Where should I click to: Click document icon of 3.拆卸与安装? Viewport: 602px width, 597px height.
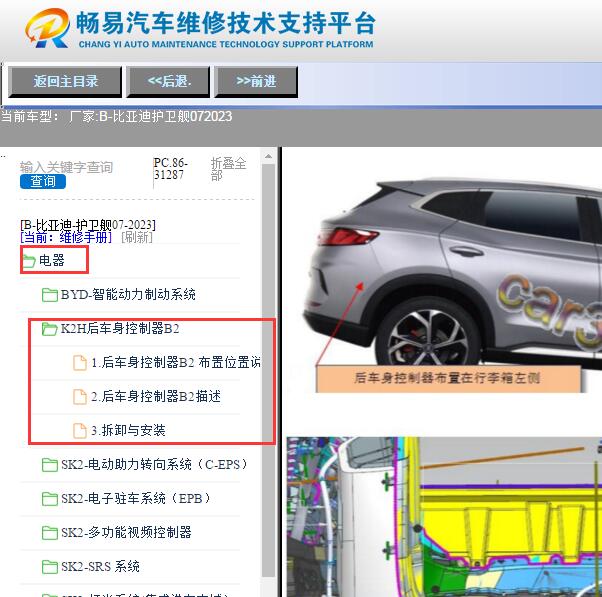tap(80, 430)
